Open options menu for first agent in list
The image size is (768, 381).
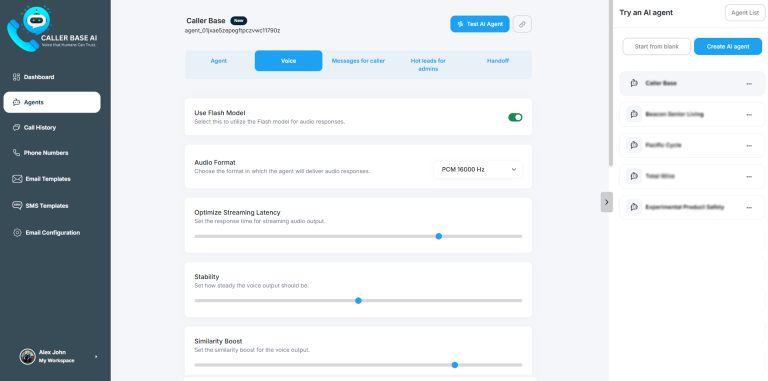[749, 83]
